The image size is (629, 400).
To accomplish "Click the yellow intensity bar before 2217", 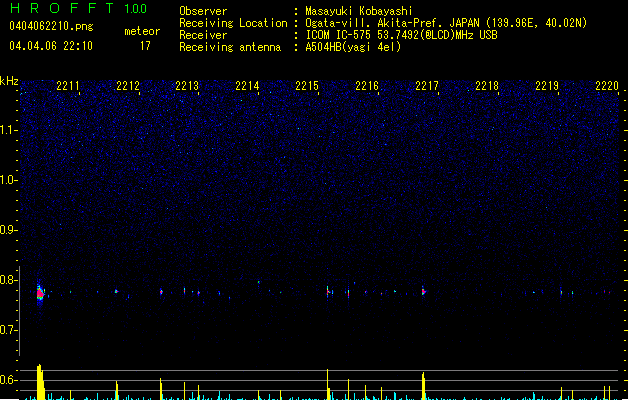I will [x=423, y=386].
